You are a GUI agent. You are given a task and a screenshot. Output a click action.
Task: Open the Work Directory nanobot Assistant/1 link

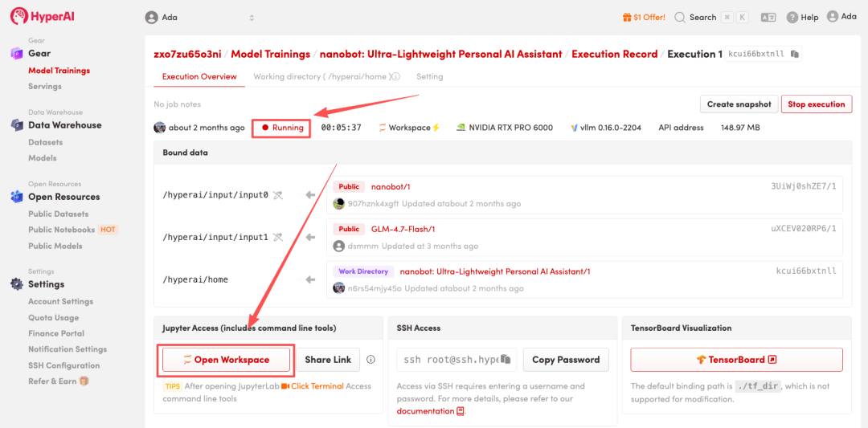pyautogui.click(x=495, y=271)
